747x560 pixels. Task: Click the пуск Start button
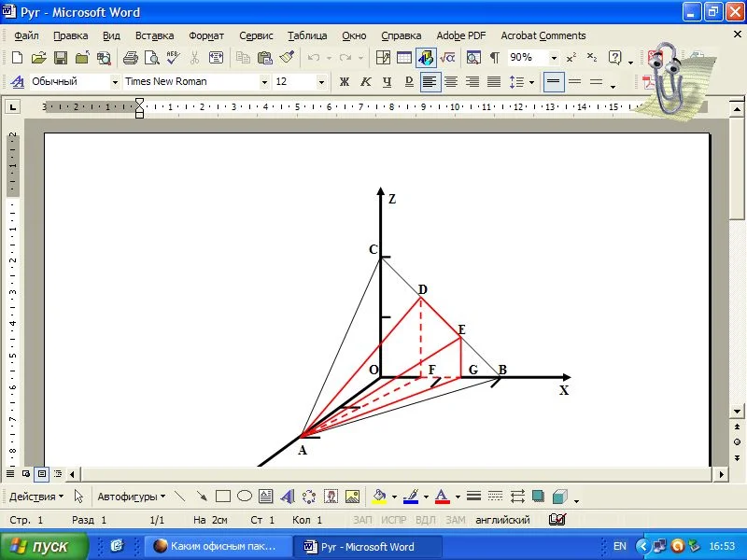point(44,546)
